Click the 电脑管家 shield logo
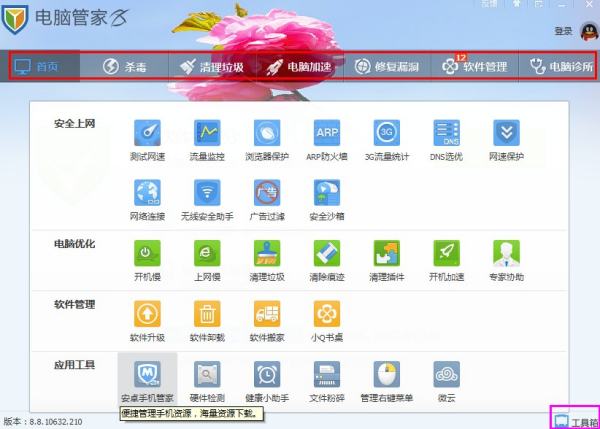600x429 pixels. [x=14, y=18]
